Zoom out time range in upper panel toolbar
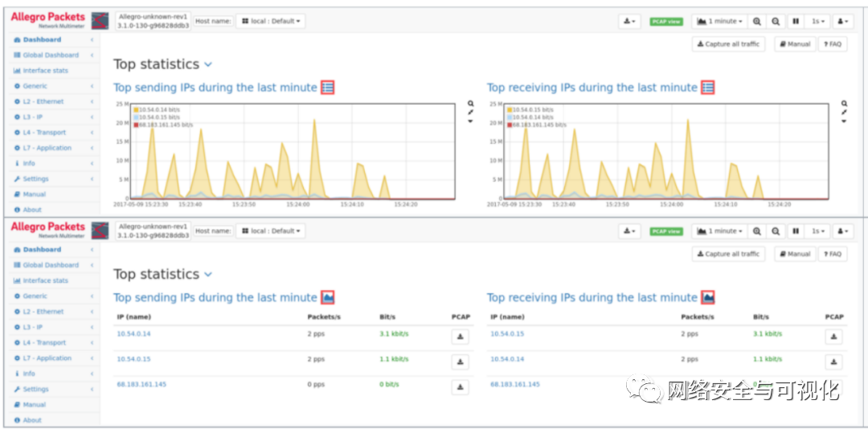This screenshot has width=868, height=429. tap(776, 21)
